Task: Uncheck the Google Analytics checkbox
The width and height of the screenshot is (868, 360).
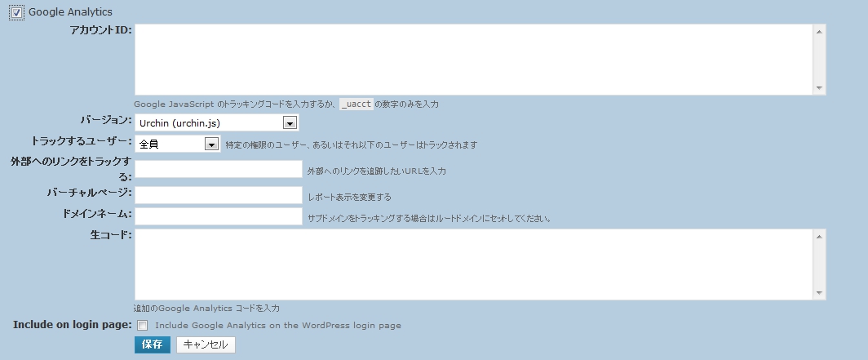Action: (16, 12)
